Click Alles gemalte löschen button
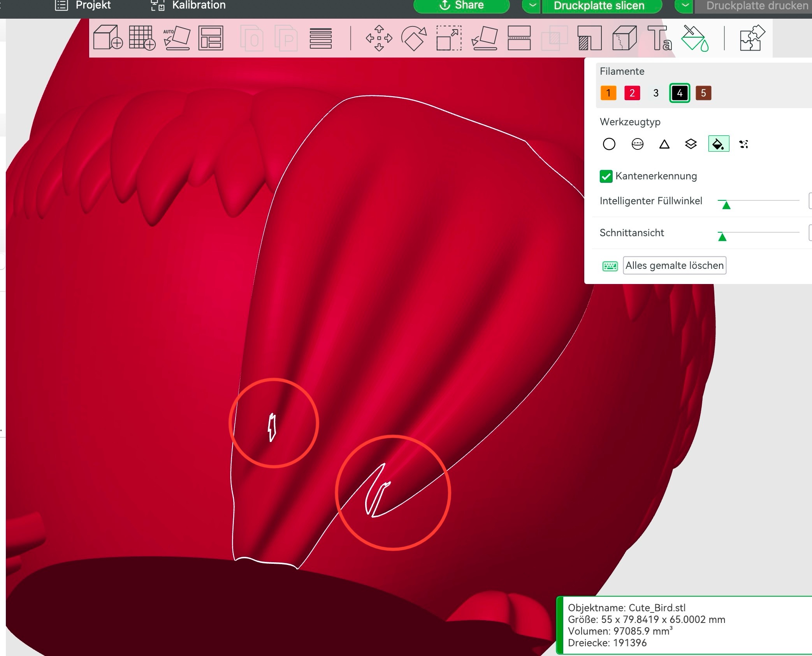 click(x=674, y=265)
